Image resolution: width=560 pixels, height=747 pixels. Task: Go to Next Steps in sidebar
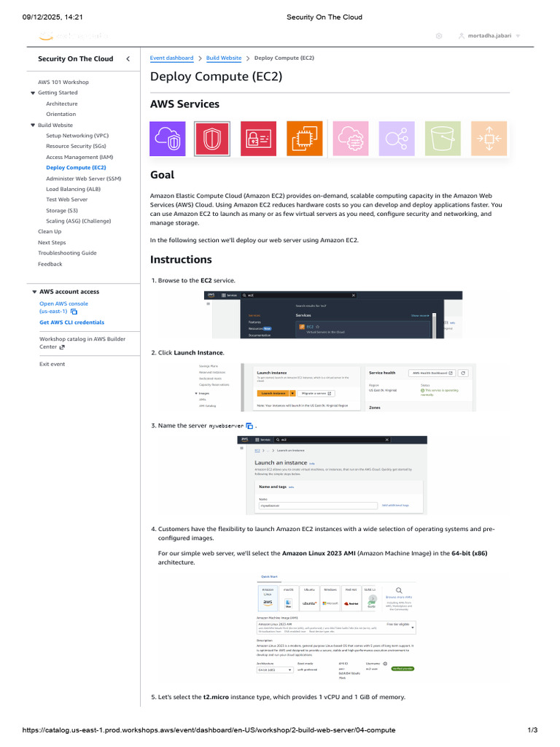(52, 242)
